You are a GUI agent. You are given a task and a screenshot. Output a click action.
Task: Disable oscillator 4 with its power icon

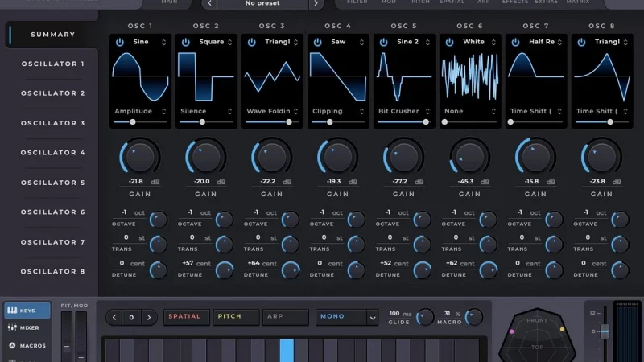[x=316, y=42]
